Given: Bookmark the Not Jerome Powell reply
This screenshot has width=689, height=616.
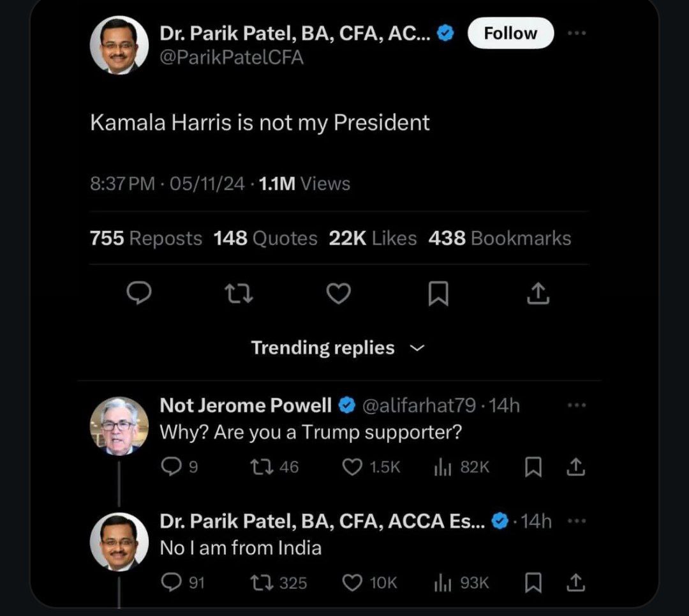Looking at the screenshot, I should [x=533, y=467].
